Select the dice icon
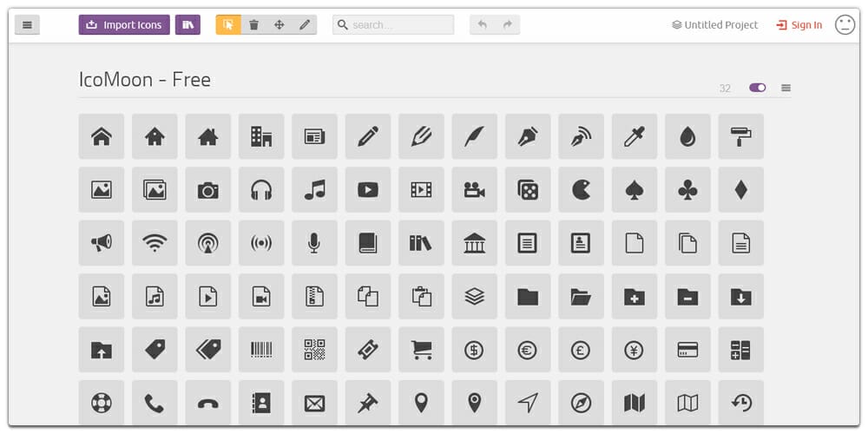This screenshot has width=868, height=434. point(528,190)
